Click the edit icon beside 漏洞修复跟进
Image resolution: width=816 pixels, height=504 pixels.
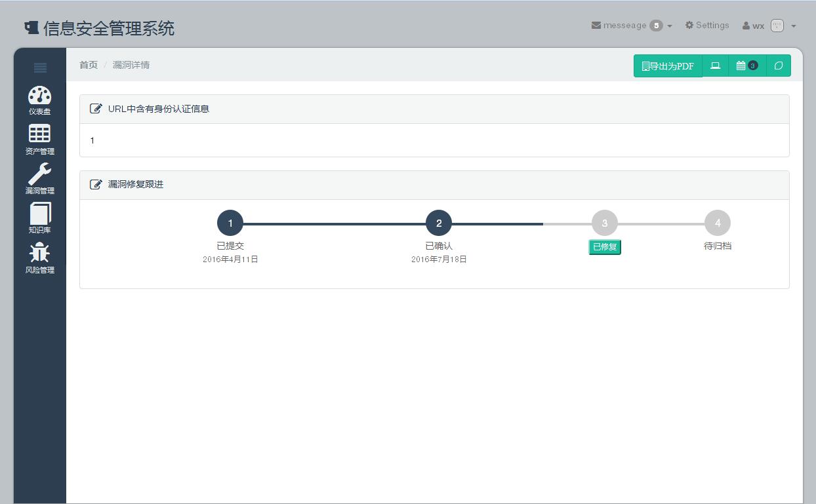click(96, 184)
